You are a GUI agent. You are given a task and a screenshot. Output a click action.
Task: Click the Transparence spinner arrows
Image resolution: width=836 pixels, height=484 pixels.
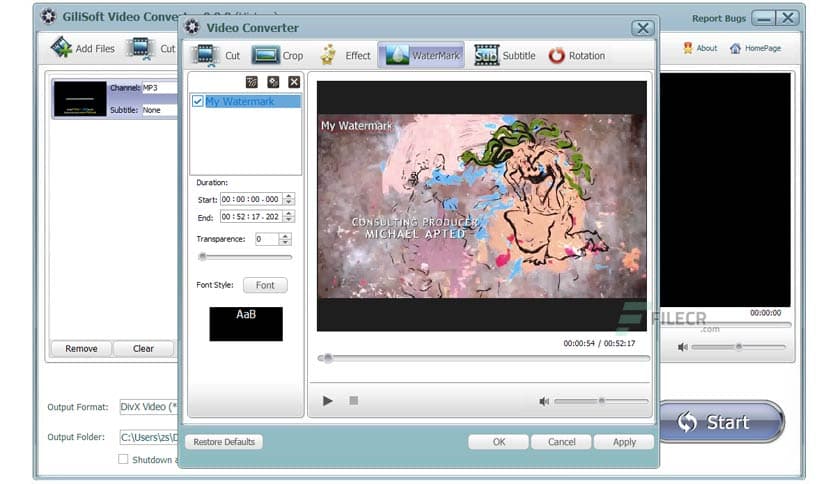pyautogui.click(x=285, y=239)
